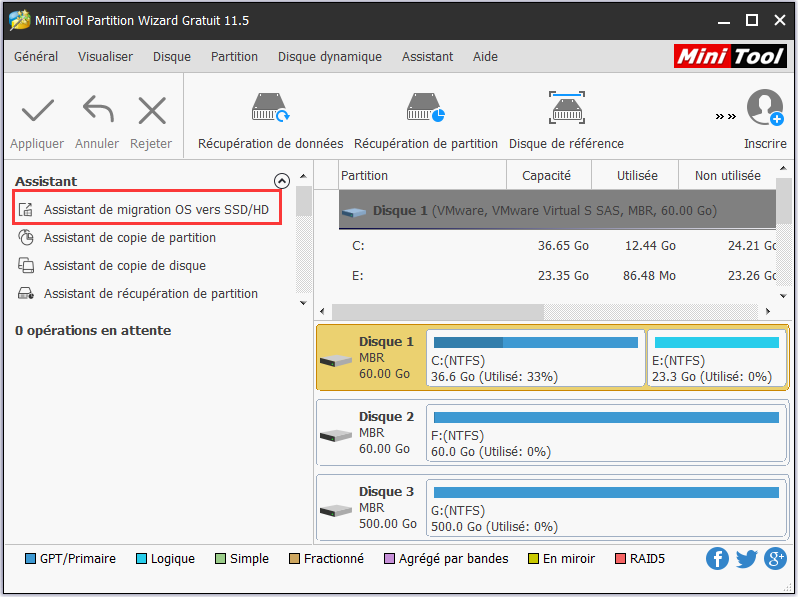The height and width of the screenshot is (597, 798).
Task: Click the disk copy assistant icon
Action: 25,265
